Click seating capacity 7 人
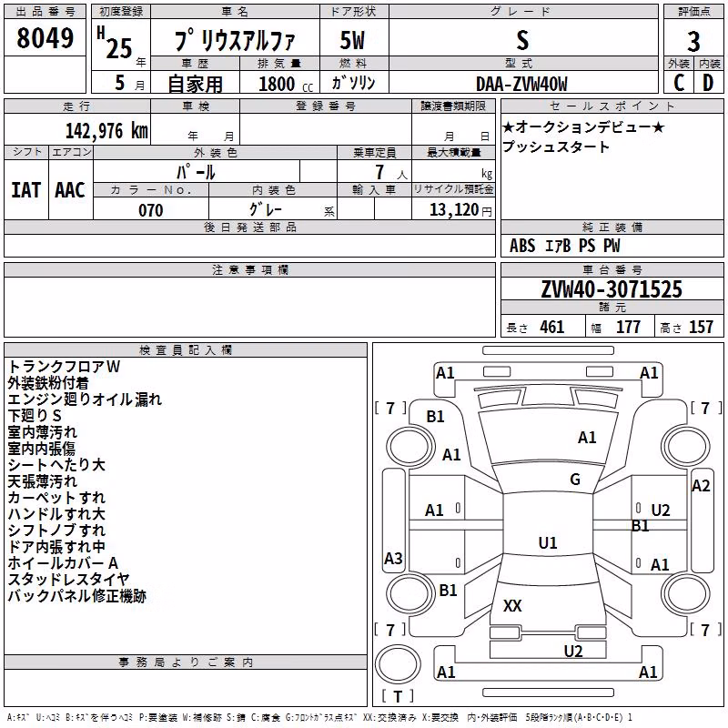728x728 pixels. [x=391, y=172]
